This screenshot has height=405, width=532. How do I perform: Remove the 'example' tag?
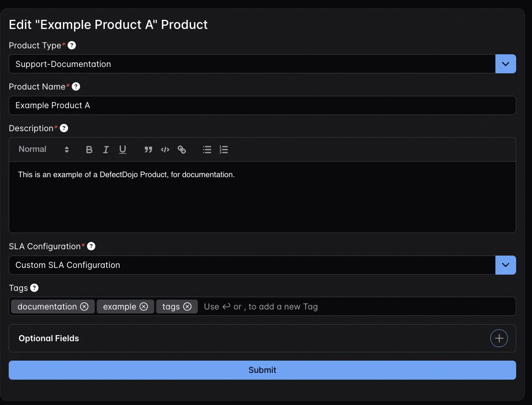pyautogui.click(x=144, y=307)
